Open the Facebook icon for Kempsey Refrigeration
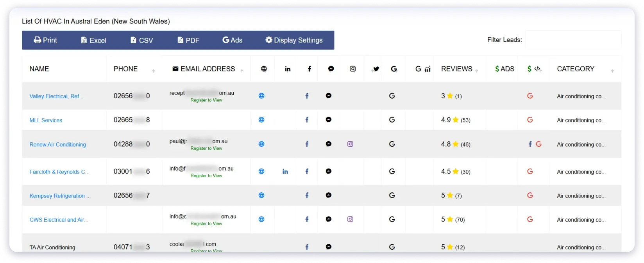 pos(307,195)
